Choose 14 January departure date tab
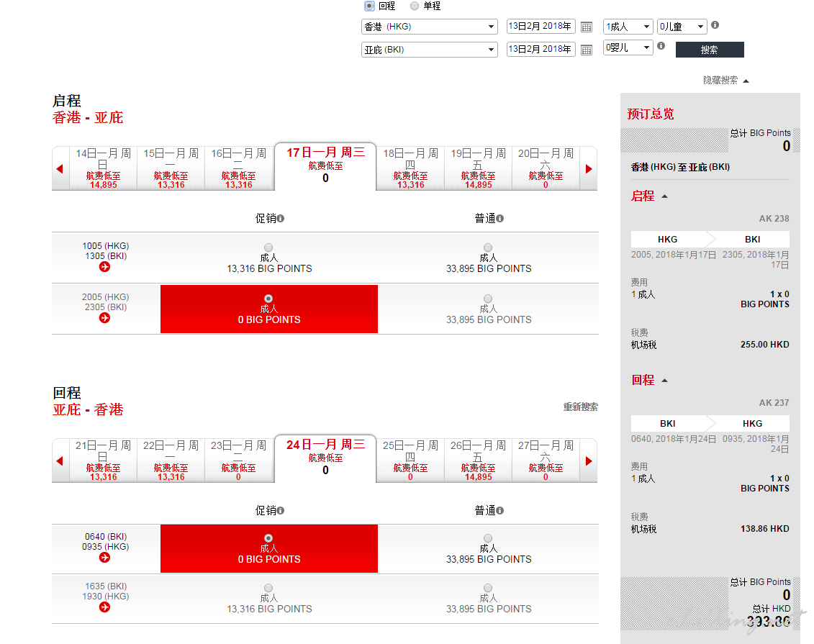The image size is (814, 644). [104, 168]
